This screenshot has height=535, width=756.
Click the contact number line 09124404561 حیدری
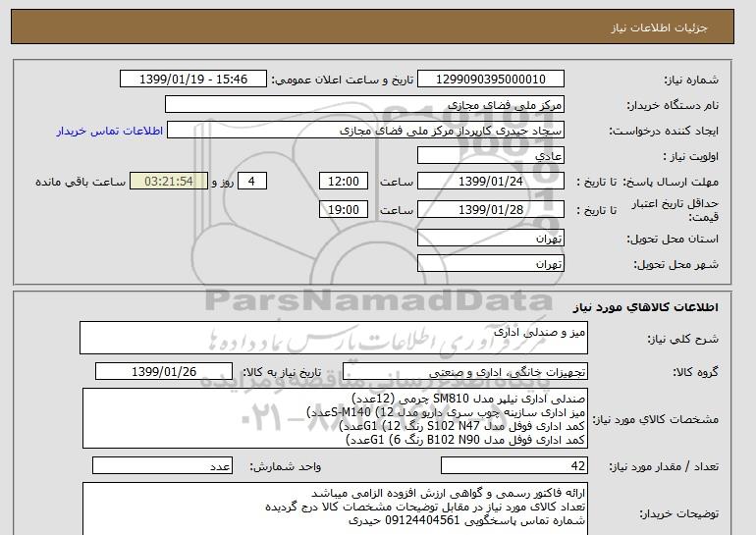[466, 520]
